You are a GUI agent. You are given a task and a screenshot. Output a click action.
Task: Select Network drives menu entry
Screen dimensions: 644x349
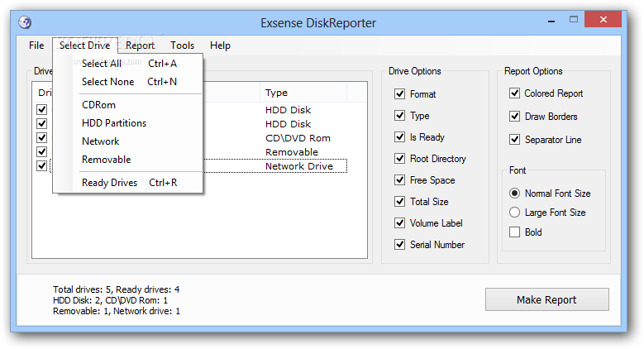click(128, 141)
